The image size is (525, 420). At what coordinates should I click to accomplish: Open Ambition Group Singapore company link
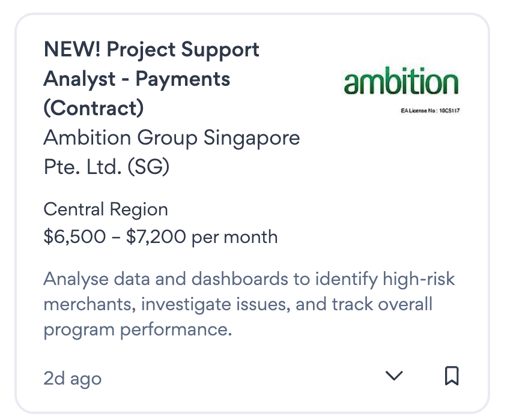click(171, 138)
